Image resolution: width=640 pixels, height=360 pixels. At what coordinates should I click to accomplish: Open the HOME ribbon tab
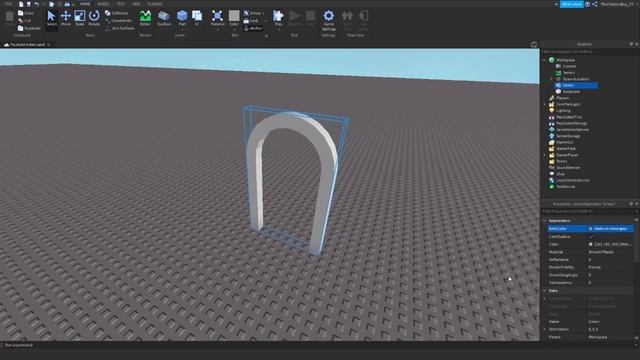point(85,4)
